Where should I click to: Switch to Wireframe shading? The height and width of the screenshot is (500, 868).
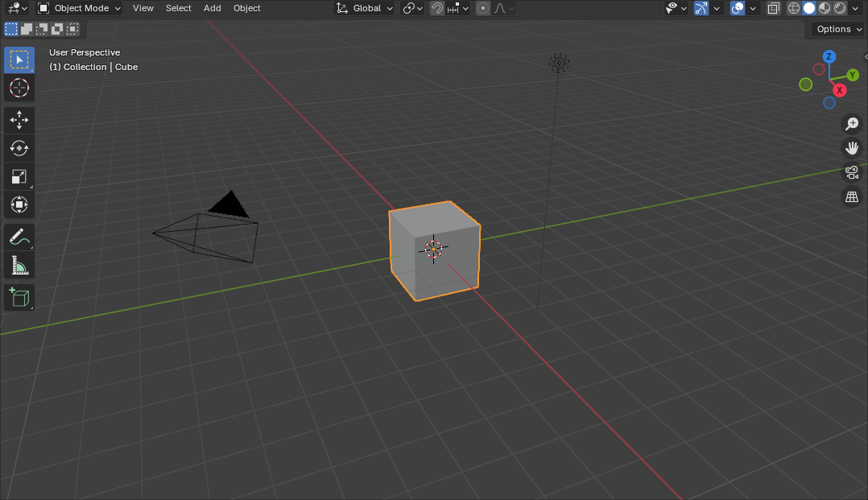click(794, 8)
